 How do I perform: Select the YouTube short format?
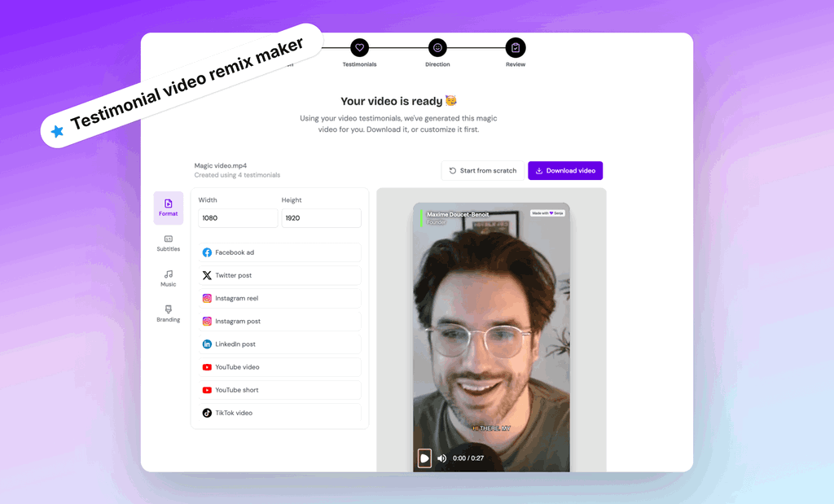(280, 390)
